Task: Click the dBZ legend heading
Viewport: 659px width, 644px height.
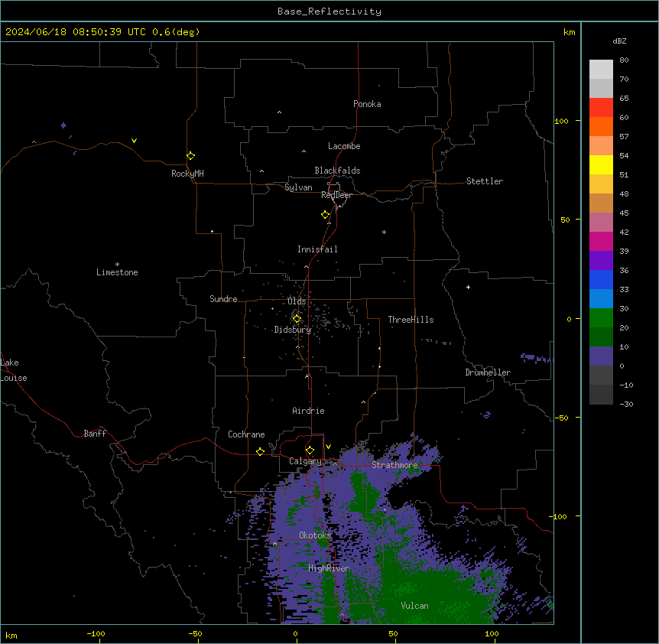Action: (619, 41)
